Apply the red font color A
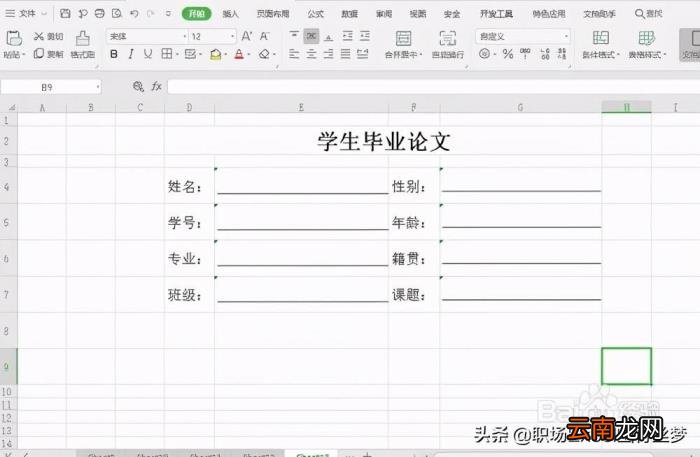This screenshot has width=700, height=457. point(239,54)
